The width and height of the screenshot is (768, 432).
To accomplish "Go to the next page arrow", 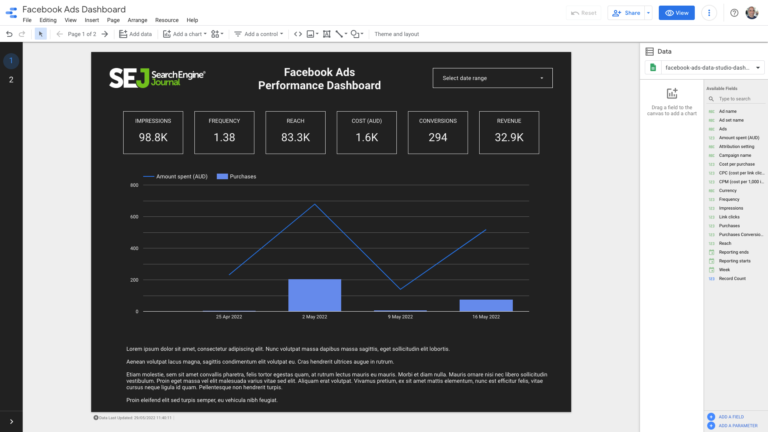I will pyautogui.click(x=104, y=34).
